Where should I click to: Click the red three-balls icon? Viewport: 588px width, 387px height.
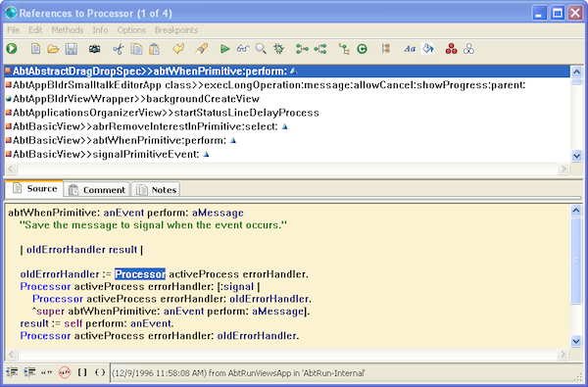pos(451,49)
